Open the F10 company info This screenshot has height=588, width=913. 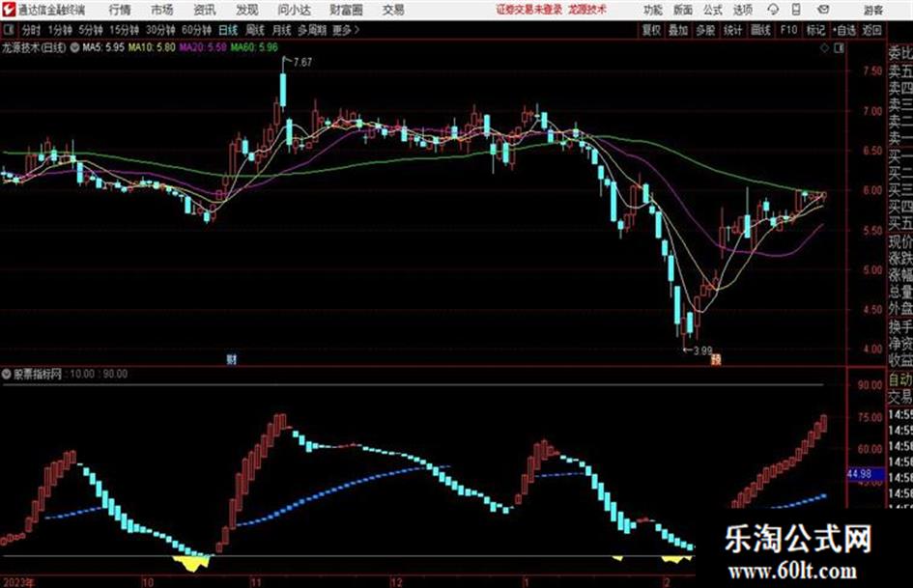(x=789, y=30)
